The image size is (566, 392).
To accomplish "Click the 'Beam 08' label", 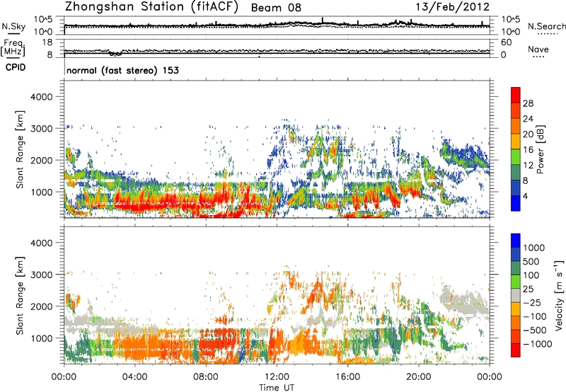I will point(276,8).
